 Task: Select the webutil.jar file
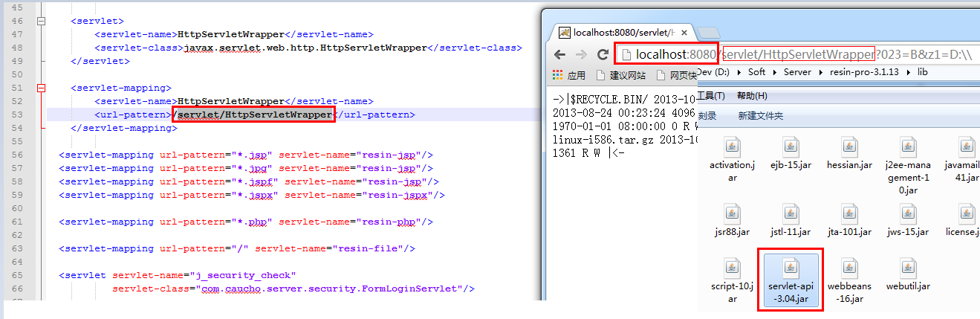pos(909,274)
